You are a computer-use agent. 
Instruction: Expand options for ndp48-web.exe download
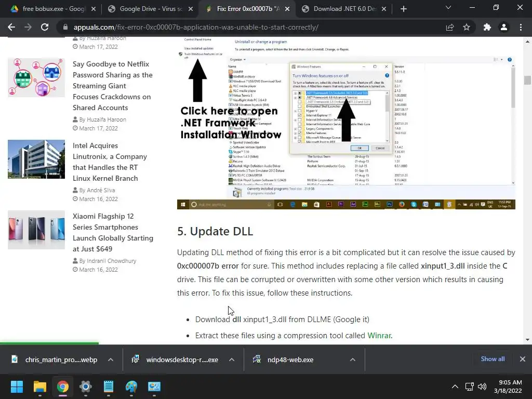[353, 360]
